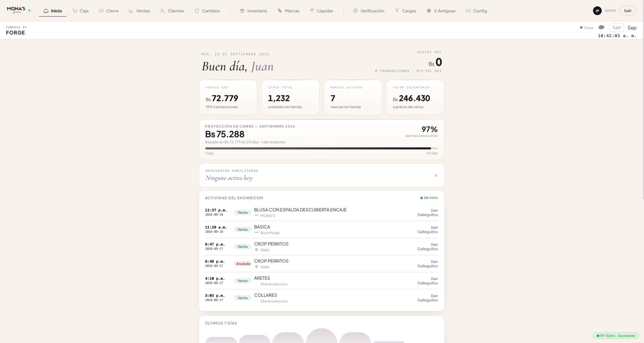This screenshot has width=644, height=343.
Task: Click the page vertical scrollbar
Action: coord(643,101)
